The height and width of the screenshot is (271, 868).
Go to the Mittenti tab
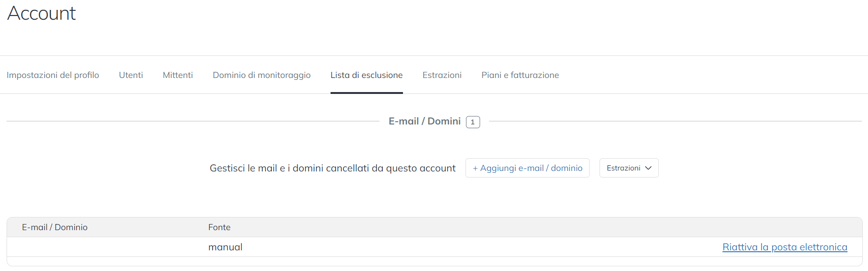point(178,75)
